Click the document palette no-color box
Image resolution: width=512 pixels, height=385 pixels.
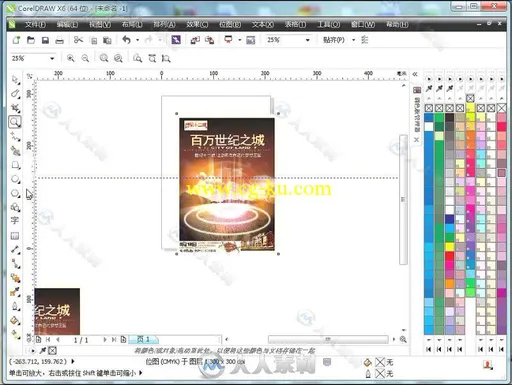(52, 351)
